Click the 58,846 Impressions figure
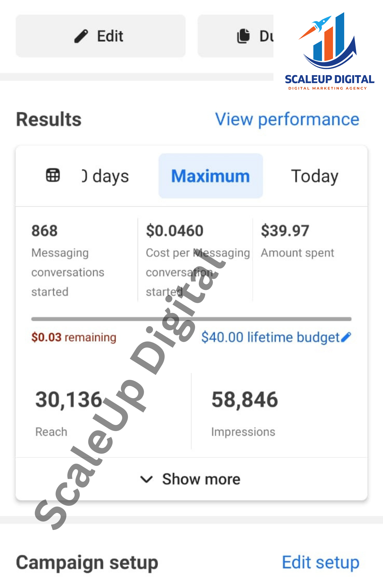This screenshot has height=588, width=383. coord(244,400)
